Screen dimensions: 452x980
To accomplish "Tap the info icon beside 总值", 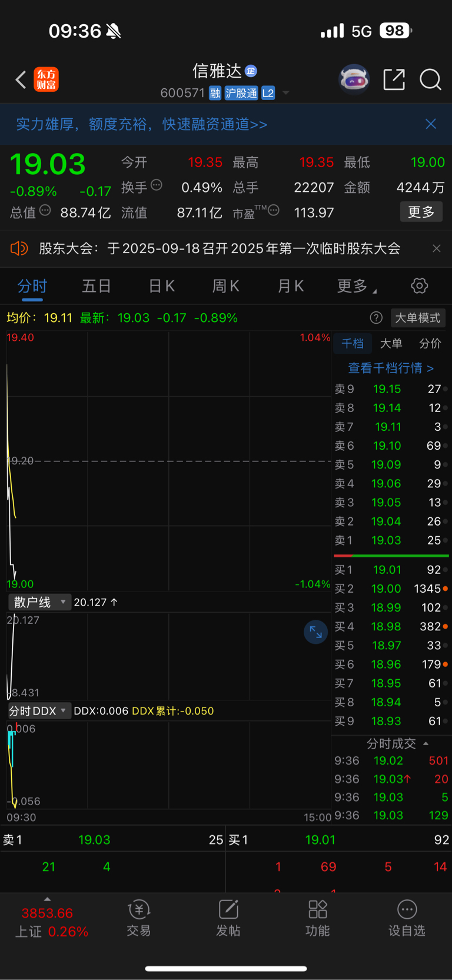I will pyautogui.click(x=45, y=210).
